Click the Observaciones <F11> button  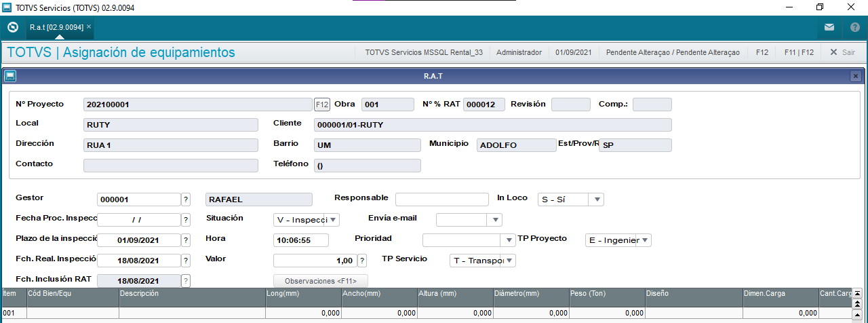point(321,280)
